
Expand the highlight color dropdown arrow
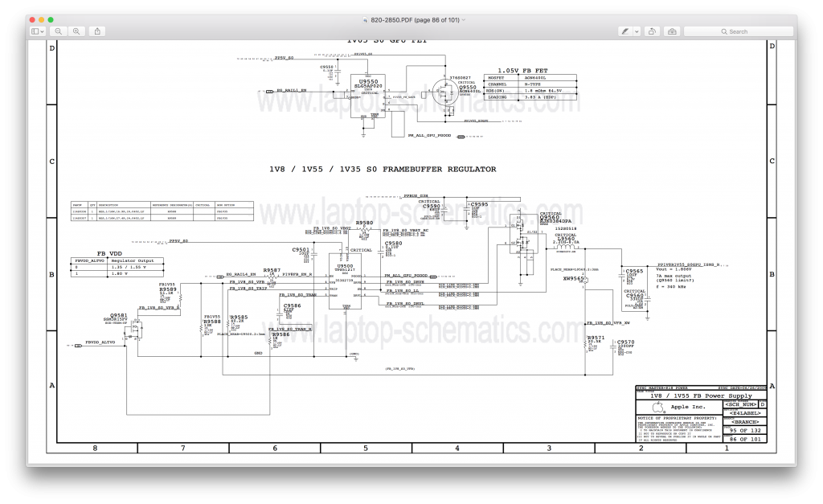point(637,31)
